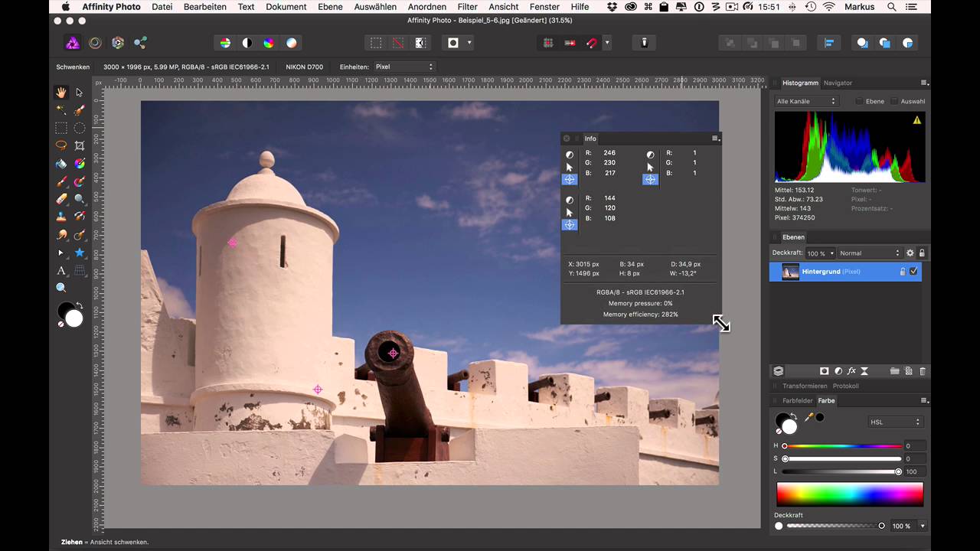Viewport: 980px width, 551px height.
Task: Adjust the L lightness slider
Action: tap(843, 471)
